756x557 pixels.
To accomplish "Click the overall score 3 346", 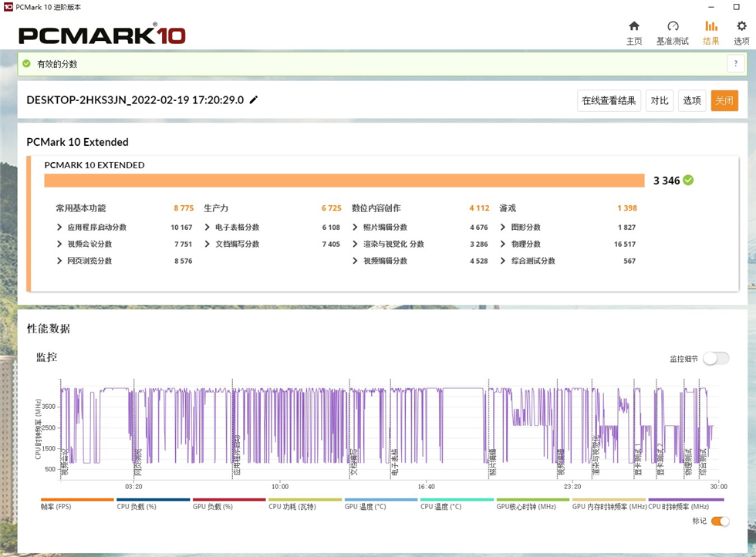I will click(667, 181).
